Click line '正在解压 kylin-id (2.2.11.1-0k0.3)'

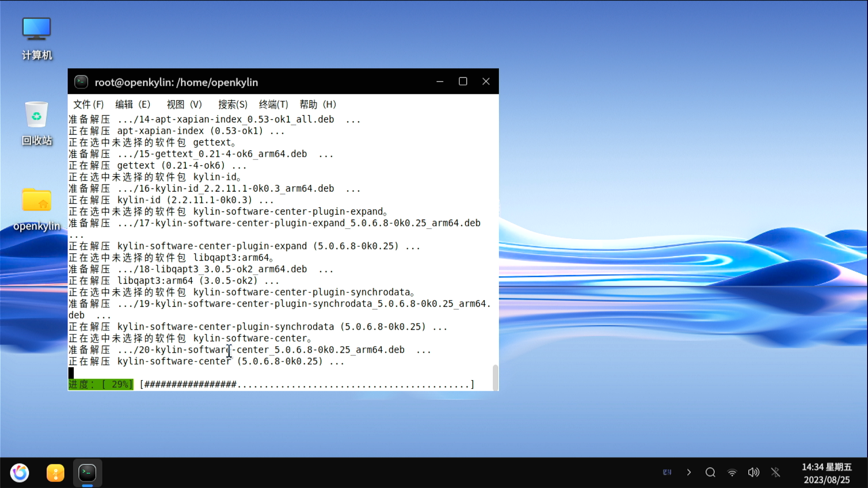[x=171, y=200]
